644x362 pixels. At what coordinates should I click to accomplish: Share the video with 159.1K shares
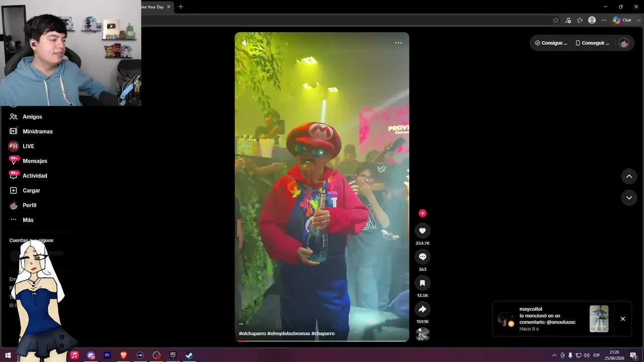[x=422, y=309]
